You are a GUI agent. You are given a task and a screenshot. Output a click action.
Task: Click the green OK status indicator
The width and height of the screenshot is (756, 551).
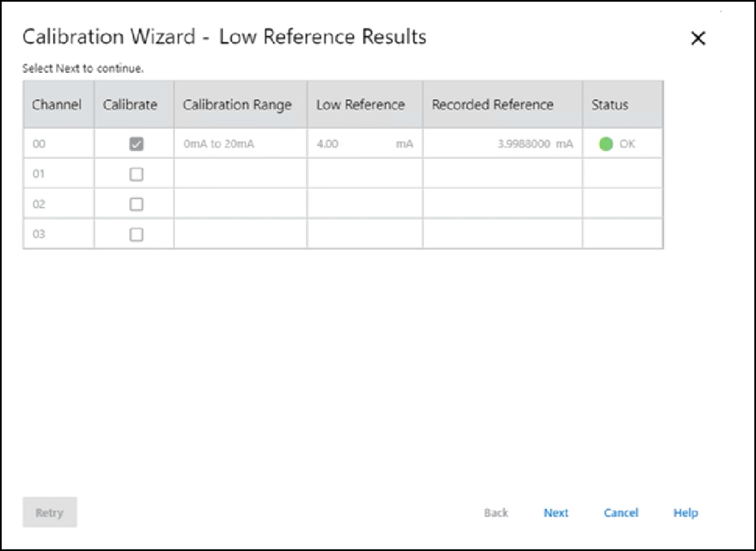coord(606,144)
